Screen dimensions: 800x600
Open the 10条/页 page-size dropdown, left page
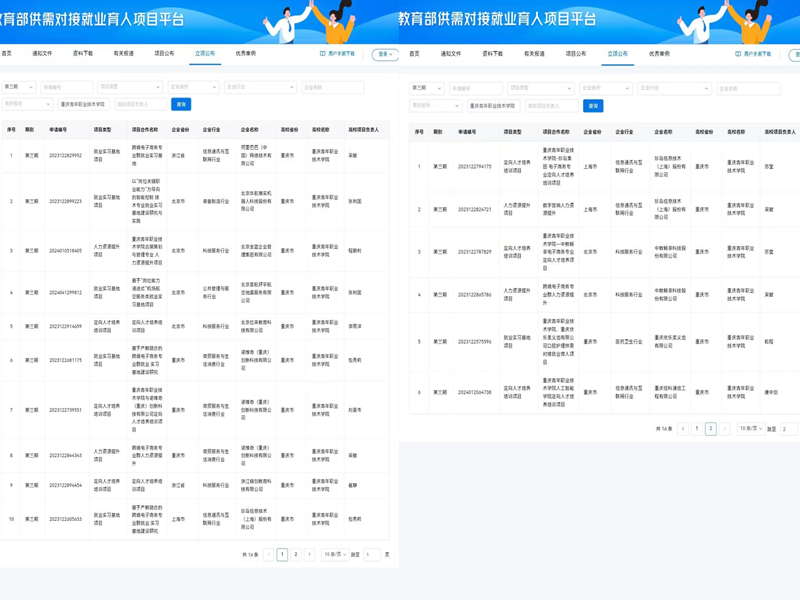click(335, 555)
